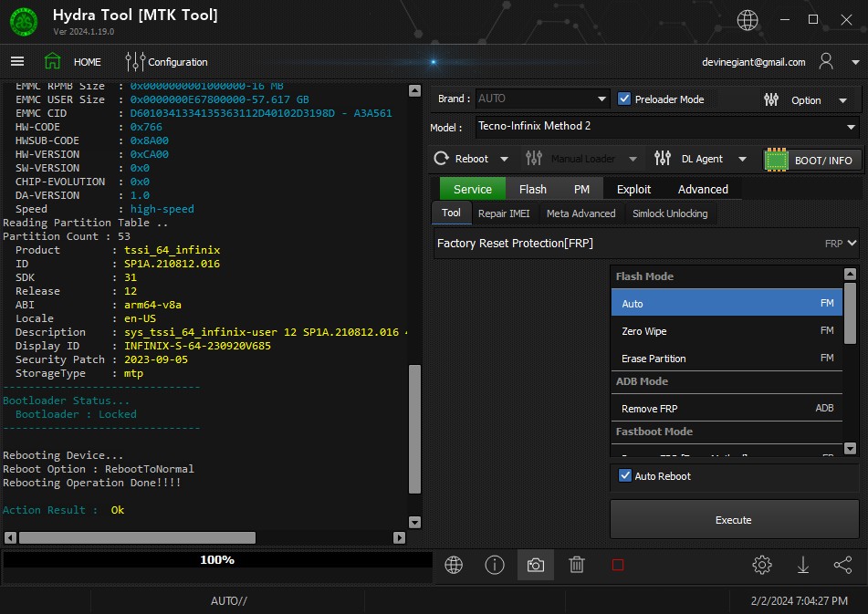The height and width of the screenshot is (614, 868).
Task: Click the log horizontal scrollbar thumb
Action: pyautogui.click(x=137, y=537)
